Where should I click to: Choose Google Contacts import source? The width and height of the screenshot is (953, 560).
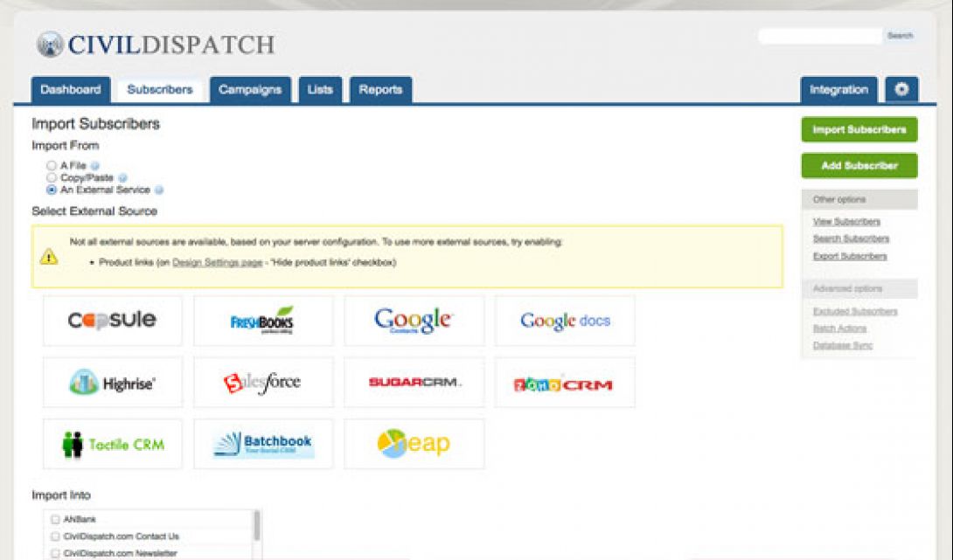(x=414, y=321)
